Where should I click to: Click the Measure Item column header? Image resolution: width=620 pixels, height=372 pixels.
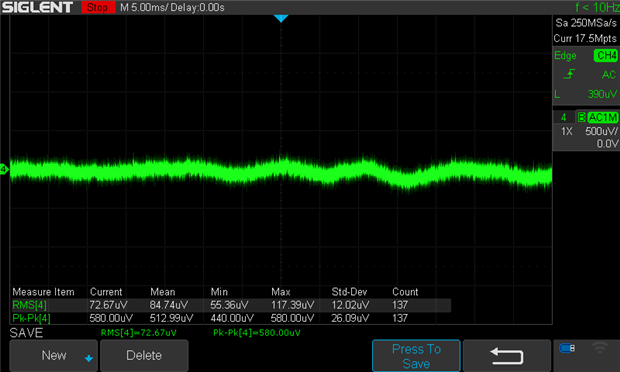(x=43, y=292)
